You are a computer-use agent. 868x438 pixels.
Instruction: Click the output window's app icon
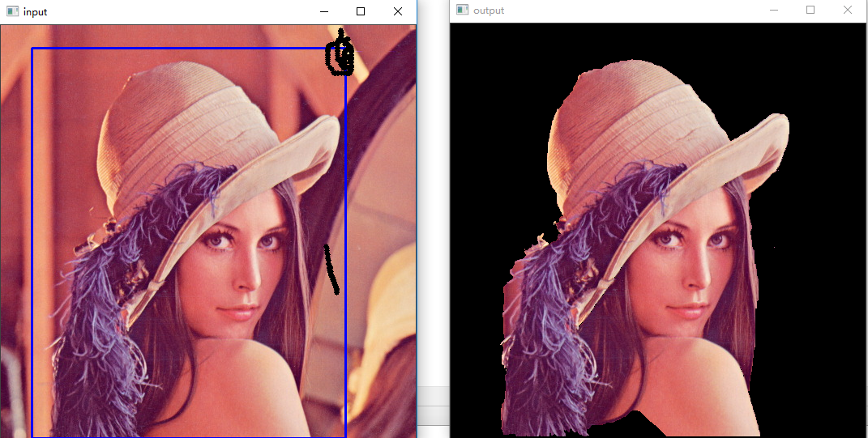click(x=462, y=10)
